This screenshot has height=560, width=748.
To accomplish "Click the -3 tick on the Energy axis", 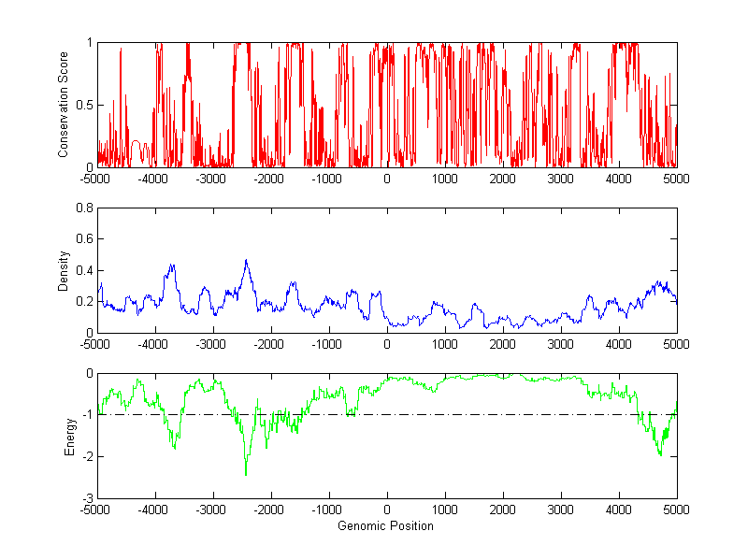I will 87,499.
